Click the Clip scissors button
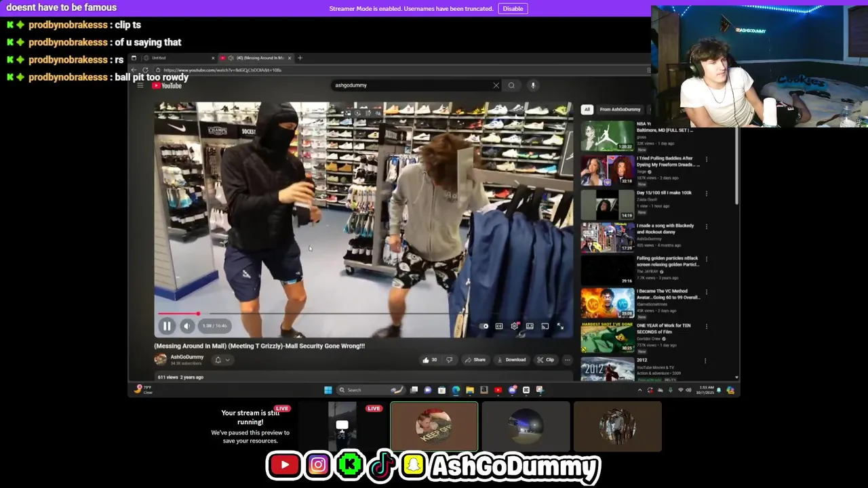The height and width of the screenshot is (488, 868). point(546,360)
